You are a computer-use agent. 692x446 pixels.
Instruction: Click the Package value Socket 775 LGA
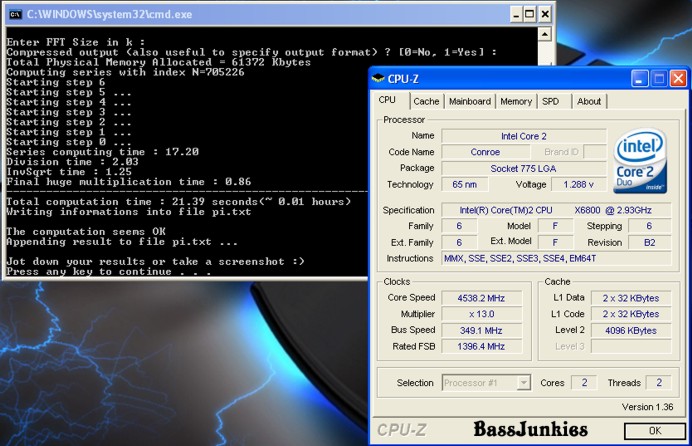point(524,169)
